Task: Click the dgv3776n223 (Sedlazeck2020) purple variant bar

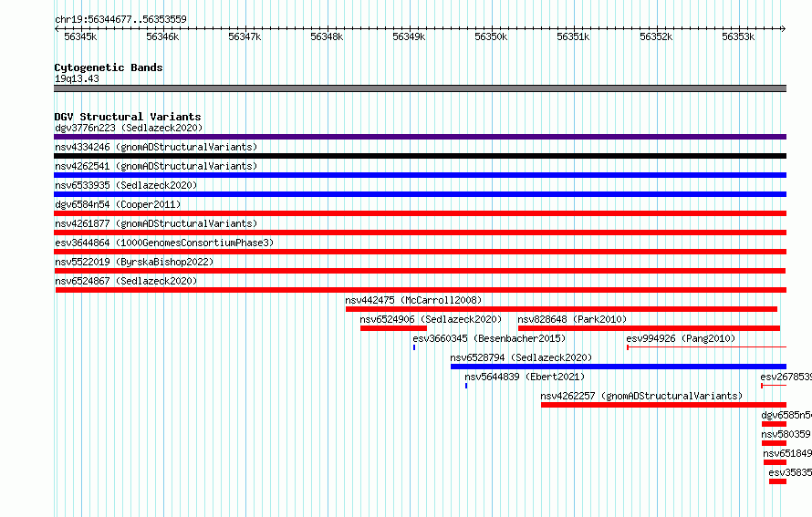Action: coord(420,137)
